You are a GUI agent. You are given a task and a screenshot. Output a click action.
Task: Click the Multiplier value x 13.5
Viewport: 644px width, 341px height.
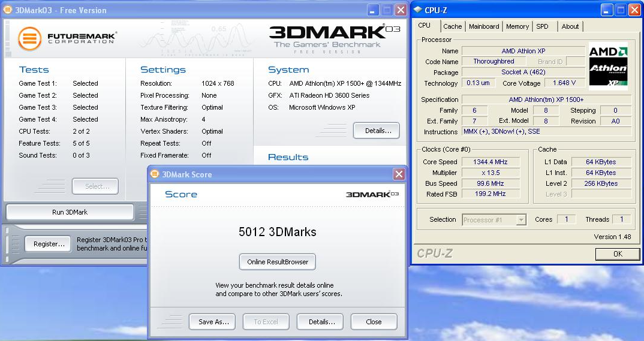coord(490,173)
